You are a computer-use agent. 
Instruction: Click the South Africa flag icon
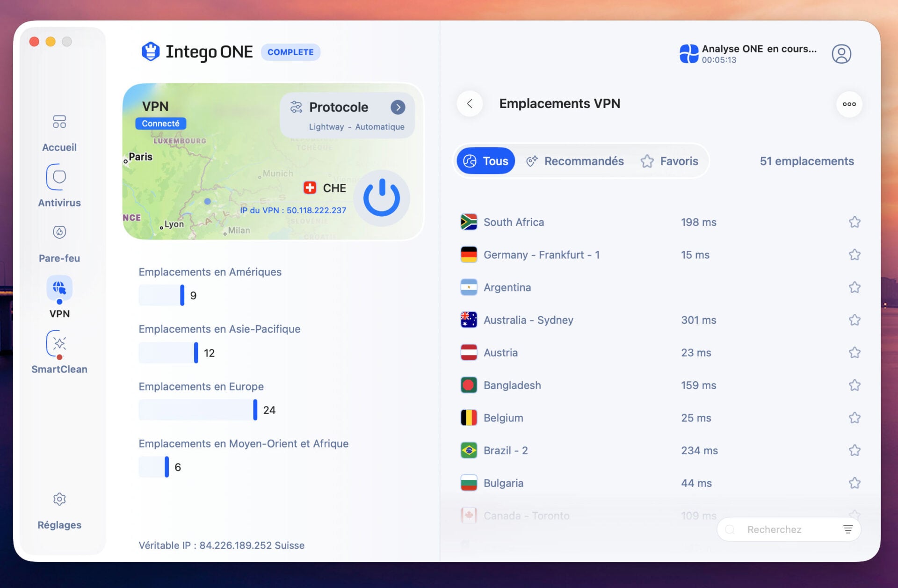[469, 222]
